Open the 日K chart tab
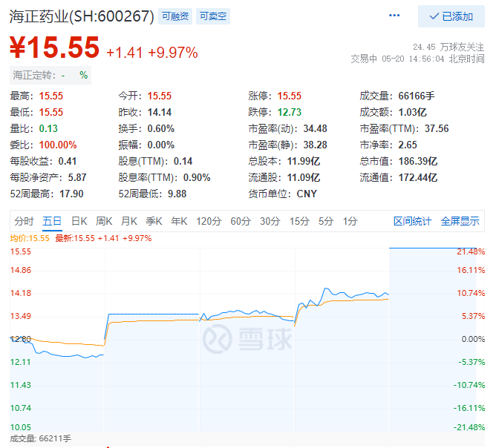 click(79, 221)
